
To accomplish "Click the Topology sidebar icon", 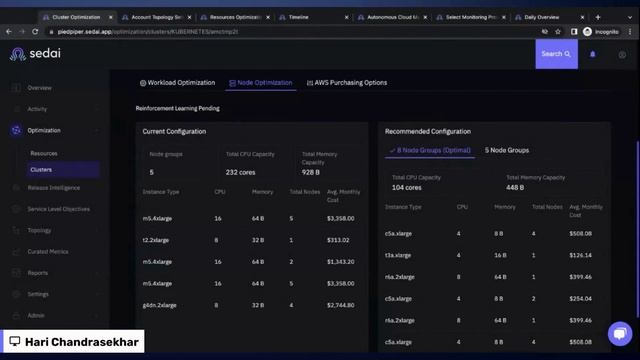I will point(16,230).
